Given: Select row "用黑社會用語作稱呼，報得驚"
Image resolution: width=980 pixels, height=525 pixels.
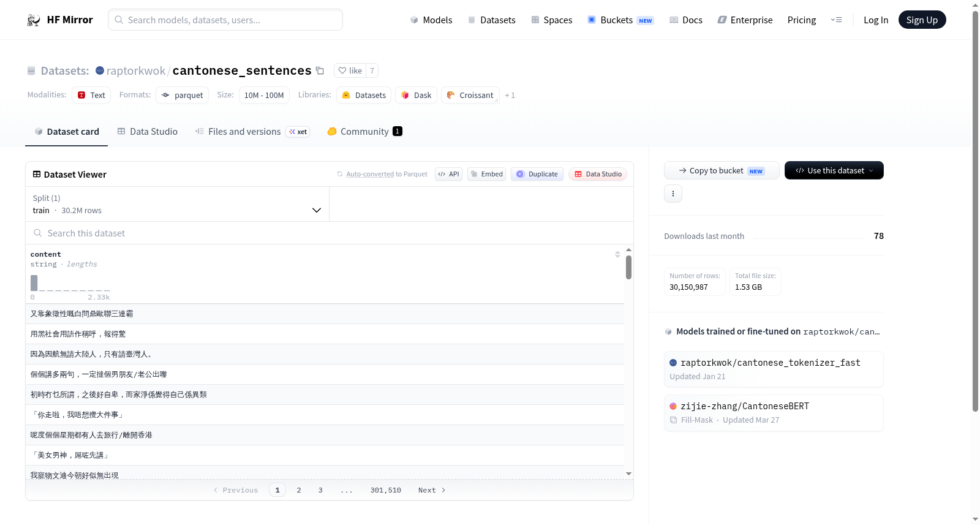Looking at the screenshot, I should click(x=325, y=334).
